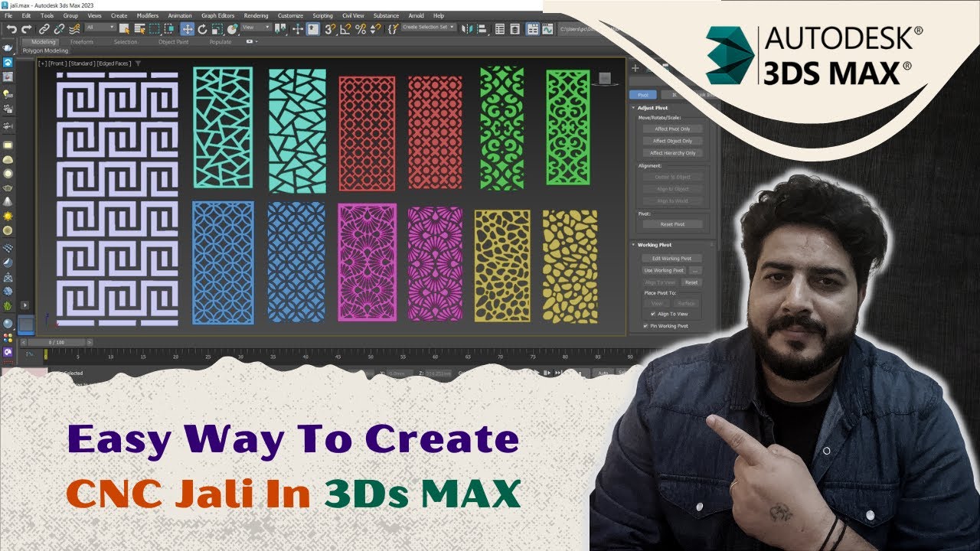This screenshot has height=551, width=980.
Task: Click Affect Hierarchy Only button
Action: [x=671, y=153]
